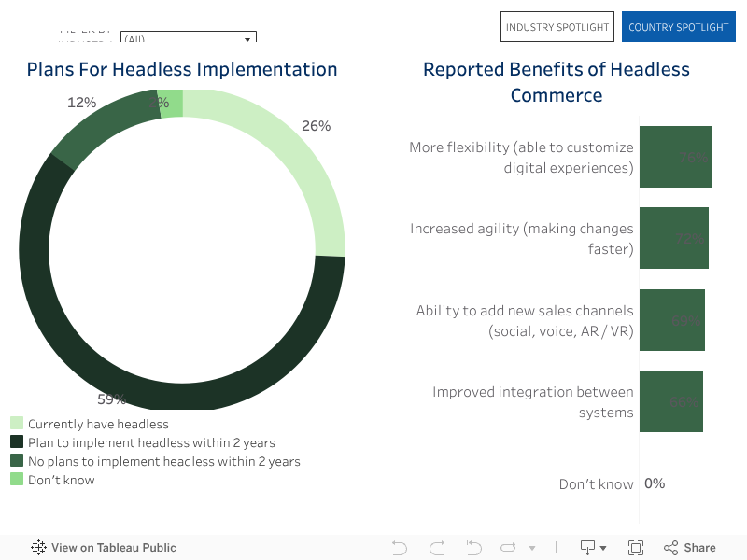This screenshot has width=747, height=560.
Task: Click the Redo arrow in the toolbar
Action: point(436,548)
